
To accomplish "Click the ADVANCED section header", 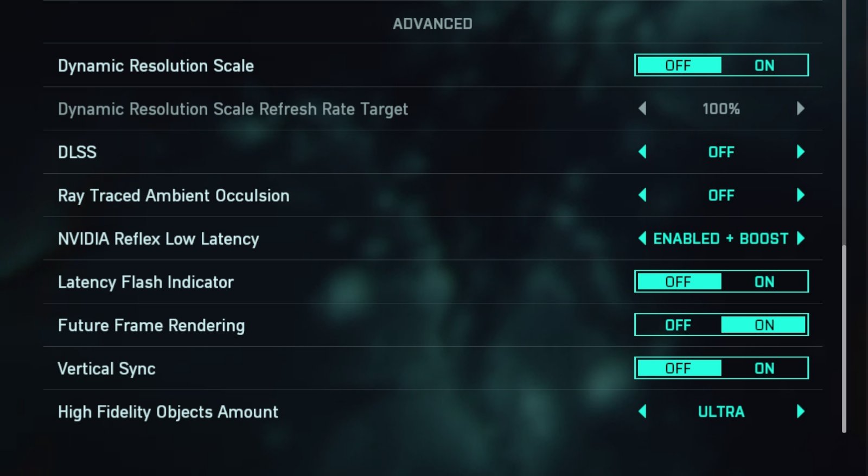I will point(432,24).
